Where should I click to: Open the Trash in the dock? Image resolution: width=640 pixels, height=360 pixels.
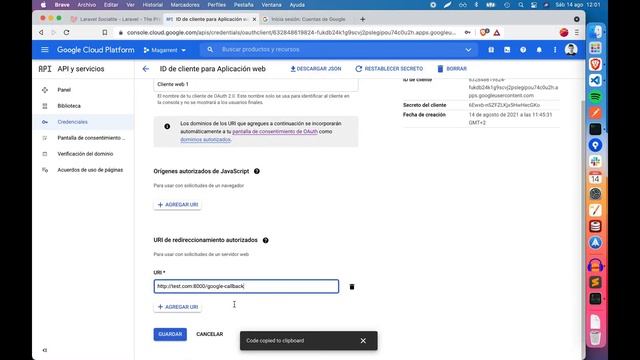(x=596, y=338)
